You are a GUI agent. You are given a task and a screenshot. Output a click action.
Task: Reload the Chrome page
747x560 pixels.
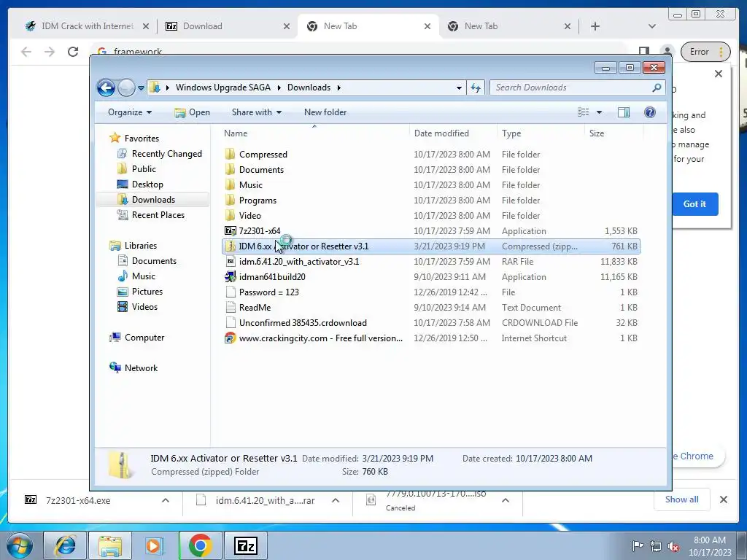tap(73, 52)
